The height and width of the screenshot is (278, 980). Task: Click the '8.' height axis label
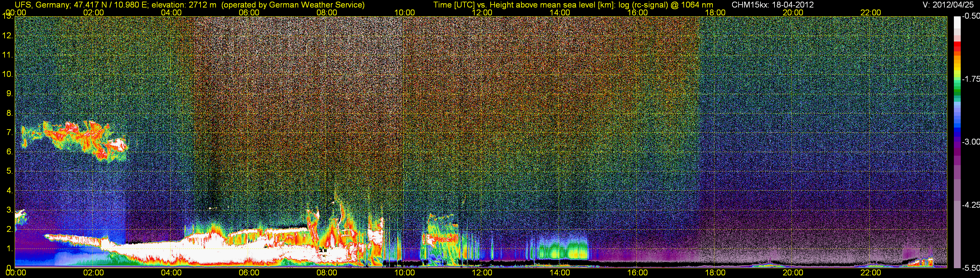click(9, 113)
